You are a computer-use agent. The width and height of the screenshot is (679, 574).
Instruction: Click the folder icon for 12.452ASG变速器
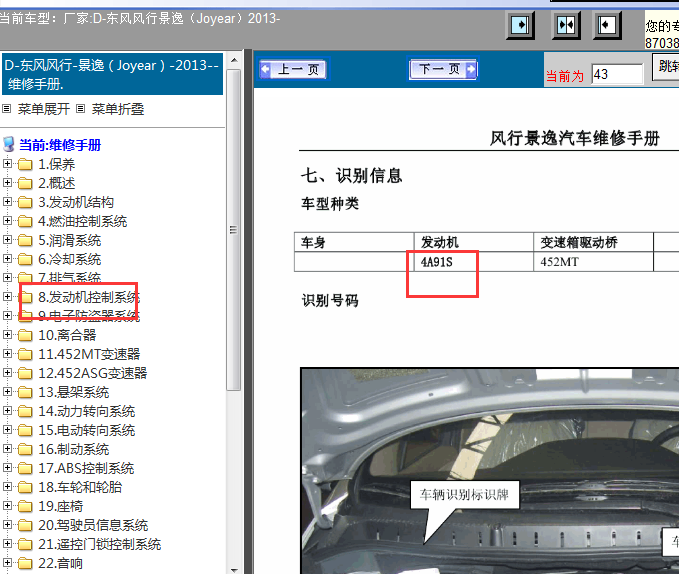point(25,373)
